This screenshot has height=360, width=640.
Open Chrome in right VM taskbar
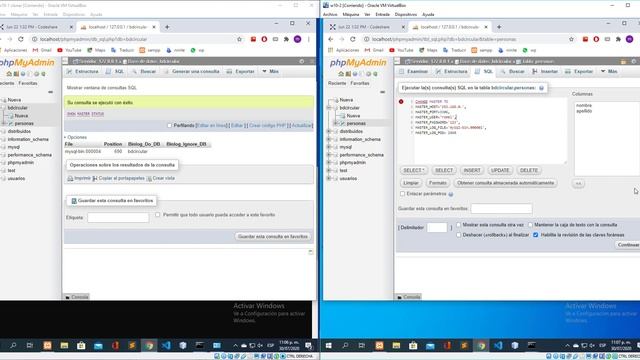tap(481, 346)
